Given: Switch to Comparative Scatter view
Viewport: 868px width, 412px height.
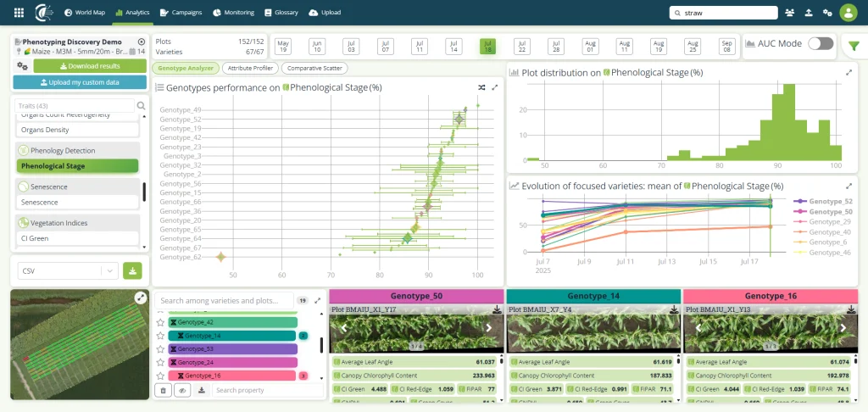Looking at the screenshot, I should [x=314, y=68].
